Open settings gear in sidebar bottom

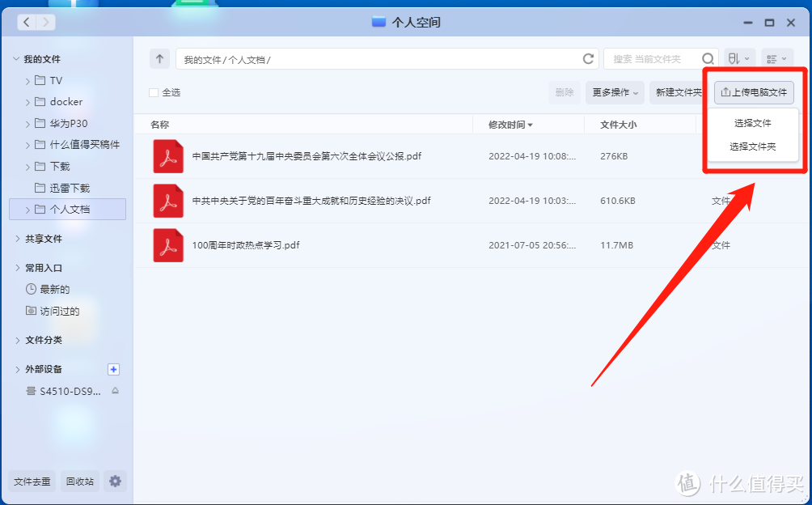coord(115,481)
